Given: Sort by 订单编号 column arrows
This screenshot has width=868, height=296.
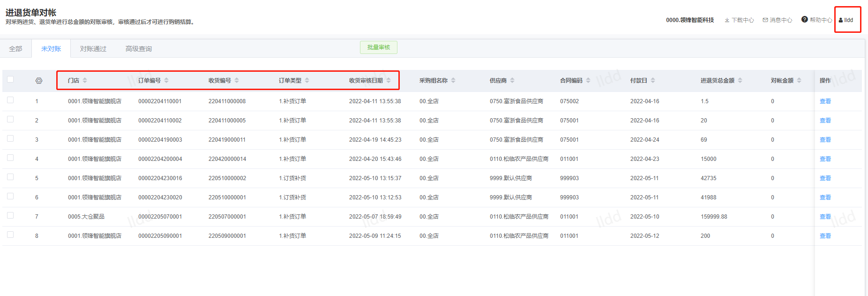Looking at the screenshot, I should (166, 81).
